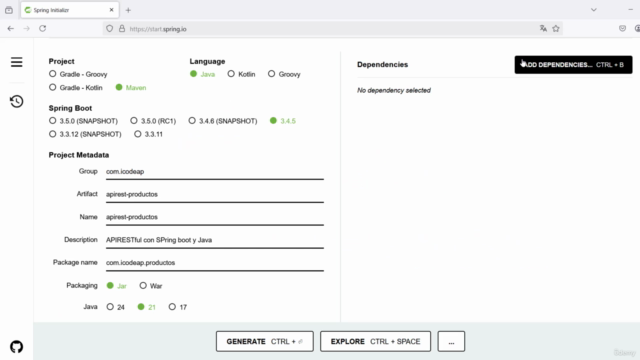Viewport: 640px width, 360px height.
Task: Click the Description input field
Action: point(215,240)
